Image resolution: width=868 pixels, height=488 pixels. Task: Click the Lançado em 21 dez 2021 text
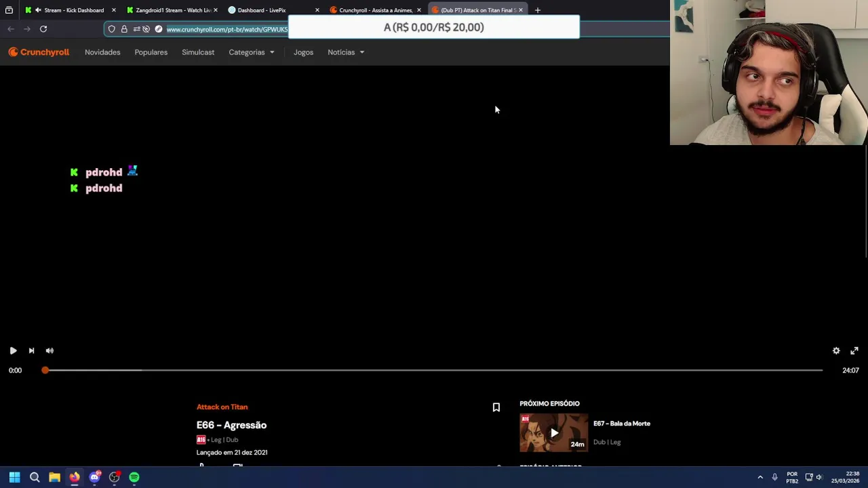point(232,452)
